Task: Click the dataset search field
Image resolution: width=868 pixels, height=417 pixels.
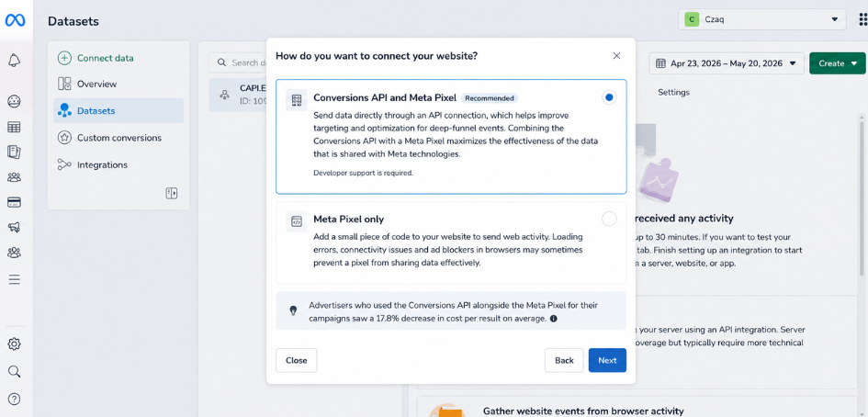Action: 238,62
